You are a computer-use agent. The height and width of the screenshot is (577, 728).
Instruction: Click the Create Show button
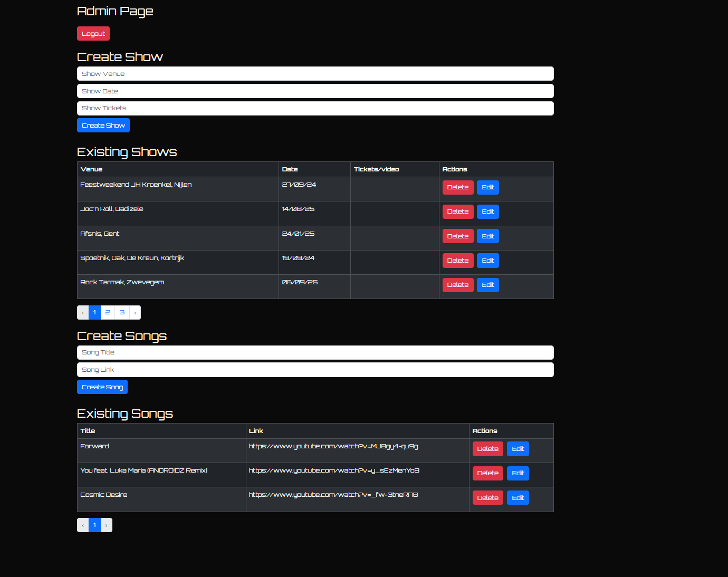pyautogui.click(x=103, y=125)
